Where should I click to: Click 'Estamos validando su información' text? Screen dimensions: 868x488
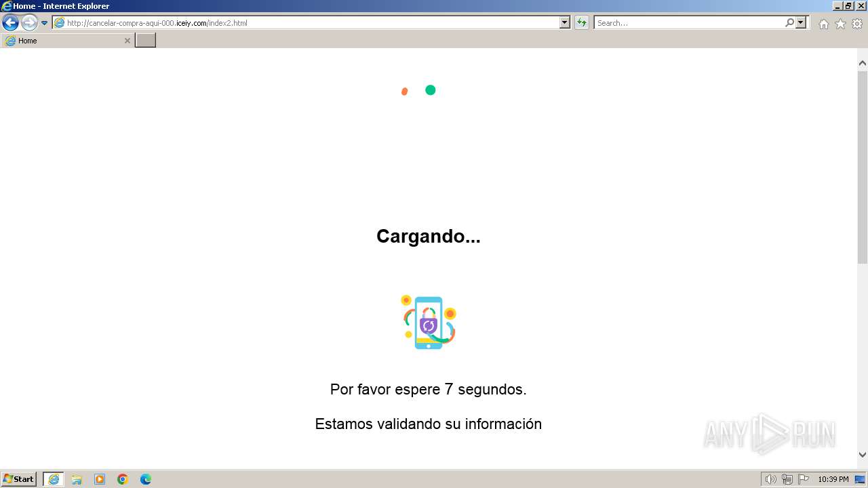(x=429, y=424)
